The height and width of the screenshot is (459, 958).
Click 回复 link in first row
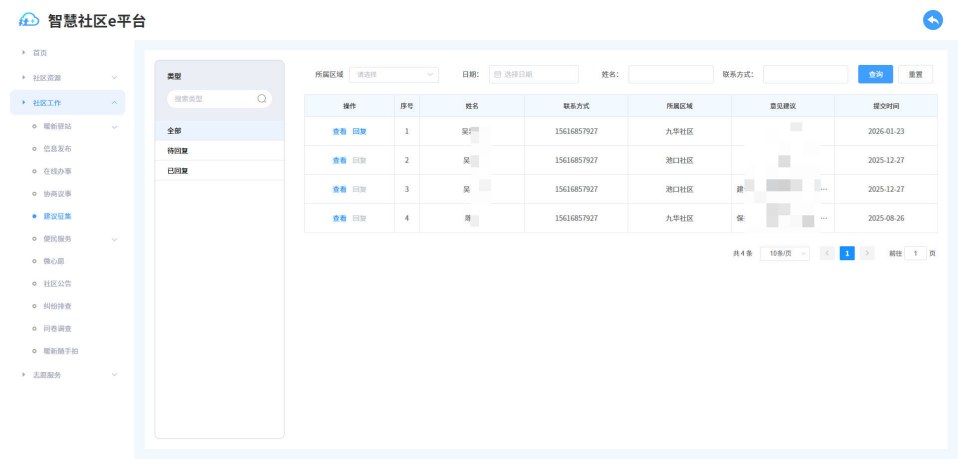coord(359,131)
